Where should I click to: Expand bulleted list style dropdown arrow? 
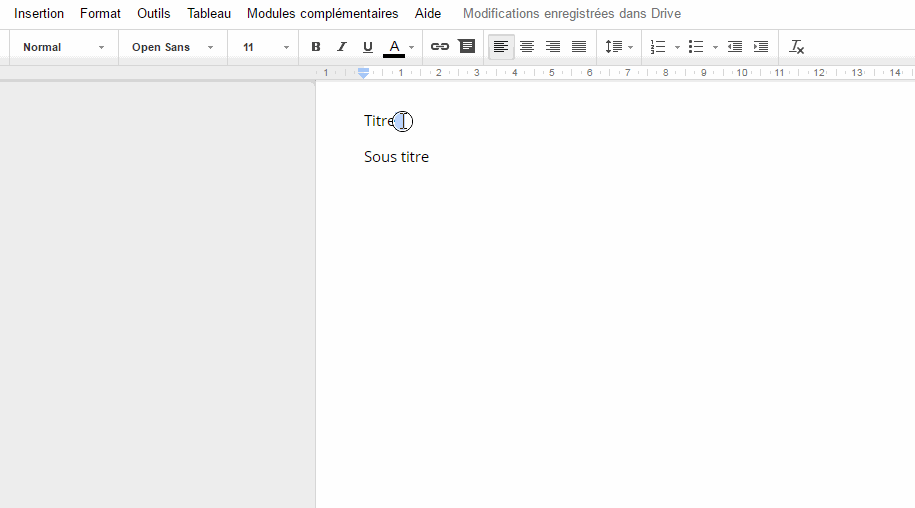point(715,47)
